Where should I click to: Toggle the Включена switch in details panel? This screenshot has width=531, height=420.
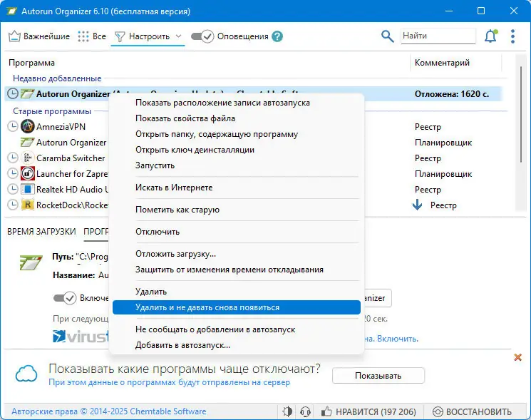click(x=65, y=298)
